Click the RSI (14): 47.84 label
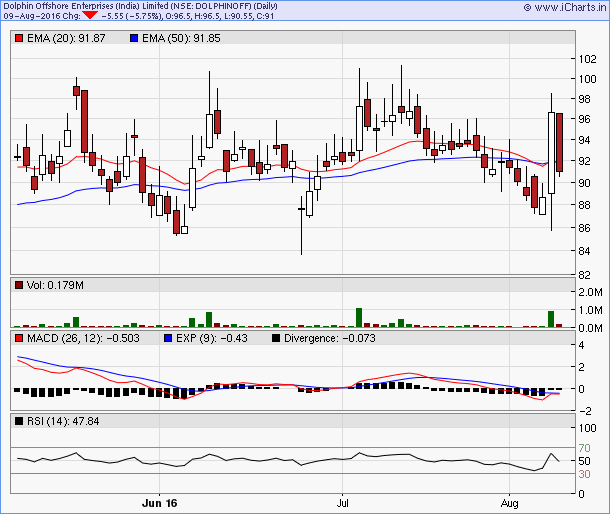This screenshot has width=610, height=514. (63, 421)
